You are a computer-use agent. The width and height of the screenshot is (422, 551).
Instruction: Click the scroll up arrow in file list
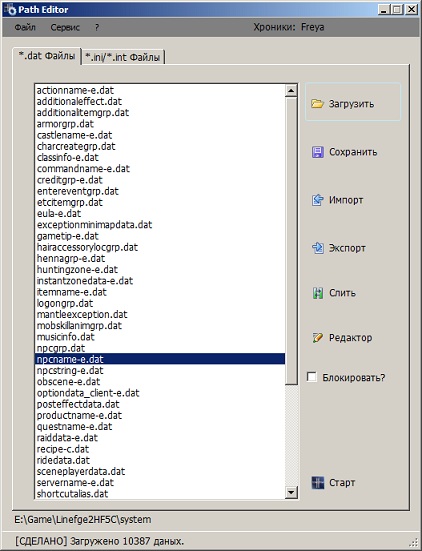pyautogui.click(x=291, y=90)
